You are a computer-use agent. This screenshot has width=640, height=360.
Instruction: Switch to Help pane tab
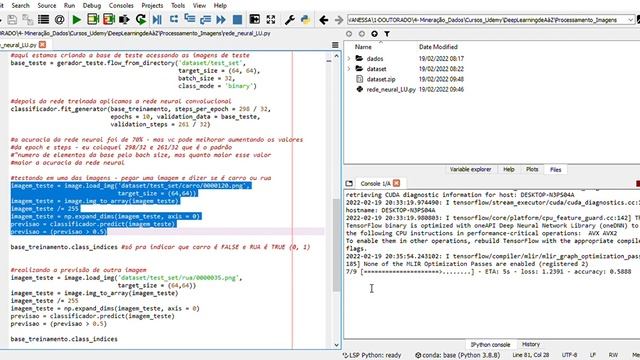[x=509, y=169]
